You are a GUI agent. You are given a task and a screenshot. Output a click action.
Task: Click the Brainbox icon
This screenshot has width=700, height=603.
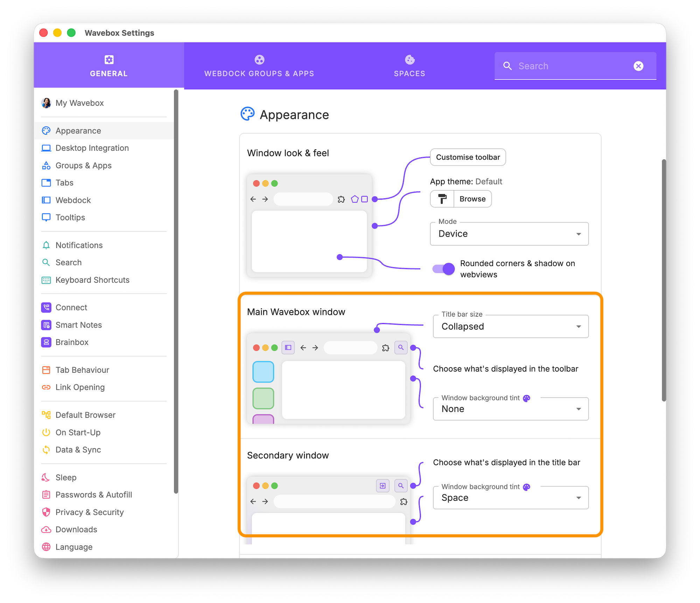pos(46,342)
